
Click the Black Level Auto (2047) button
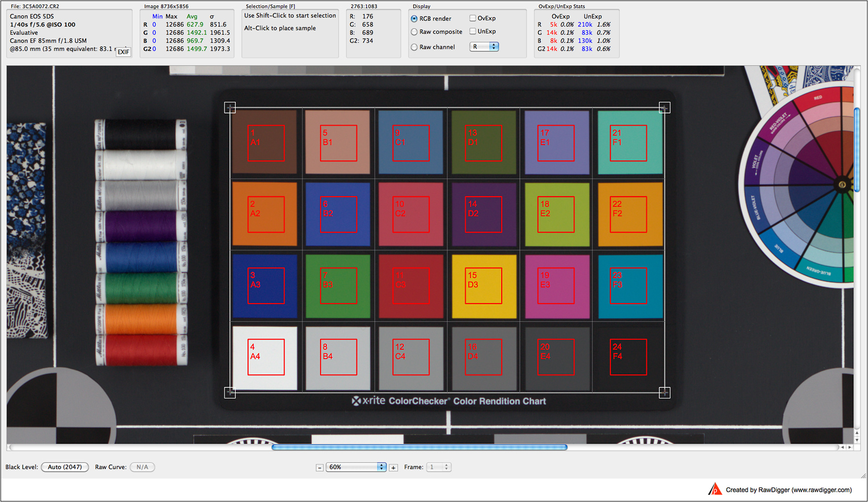65,467
